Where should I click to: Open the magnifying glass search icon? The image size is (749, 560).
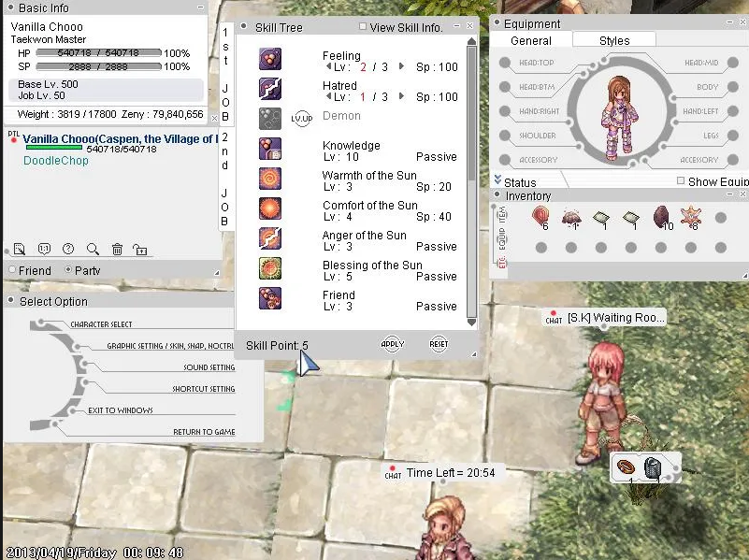[93, 249]
